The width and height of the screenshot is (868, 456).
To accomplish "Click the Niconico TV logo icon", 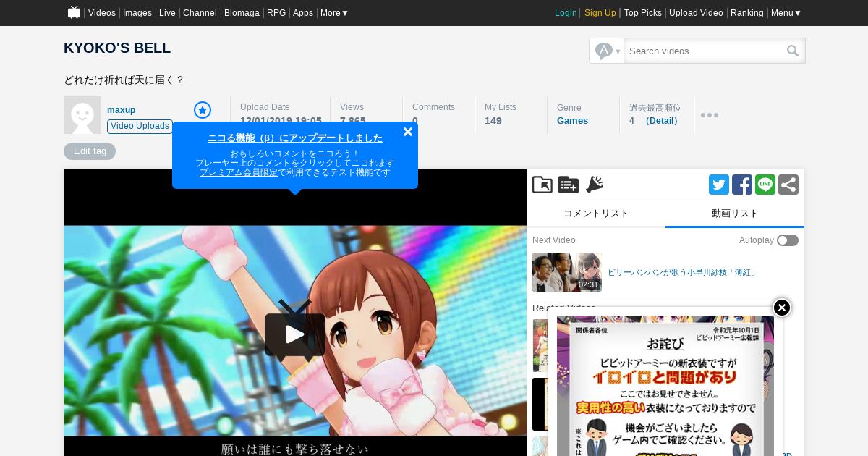I will tap(74, 12).
